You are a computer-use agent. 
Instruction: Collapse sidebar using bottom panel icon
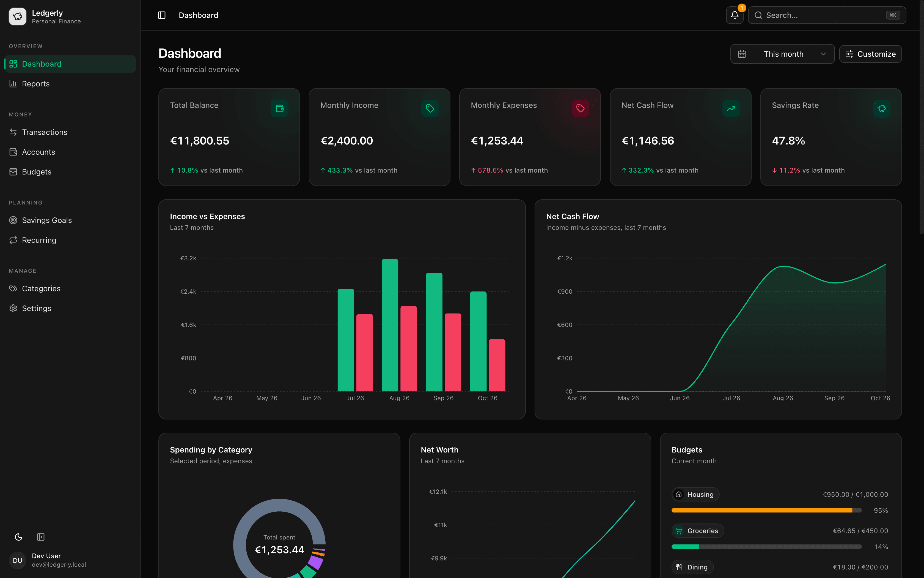click(x=41, y=537)
